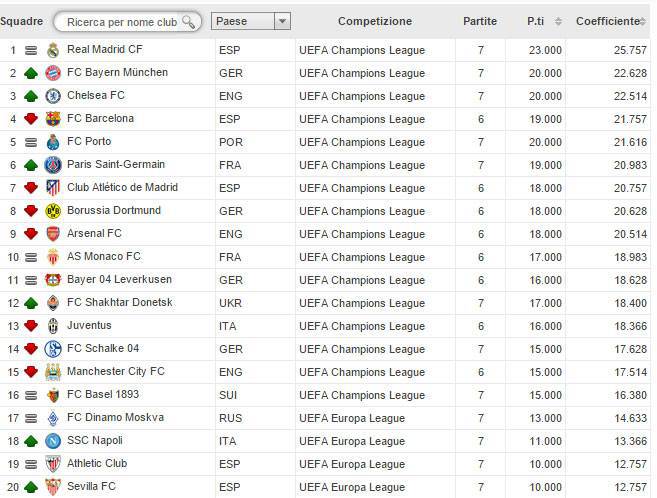This screenshot has height=498, width=657.
Task: Click the Paris Saint-Germain crest icon
Action: (53, 165)
